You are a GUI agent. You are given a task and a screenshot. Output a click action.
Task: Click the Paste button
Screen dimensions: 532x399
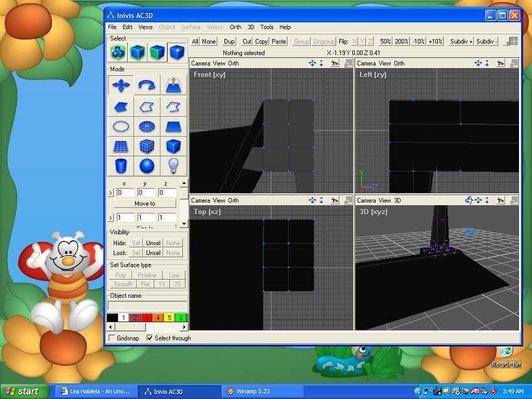coord(278,42)
